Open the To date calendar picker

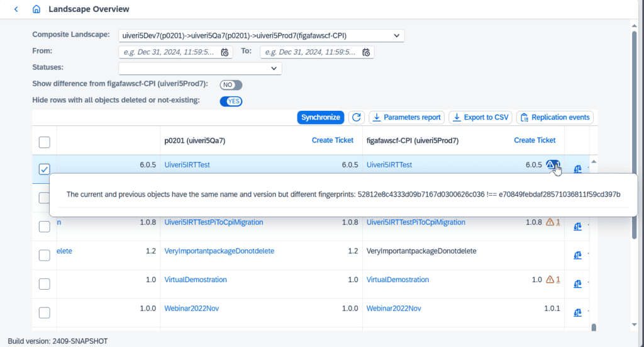[366, 52]
